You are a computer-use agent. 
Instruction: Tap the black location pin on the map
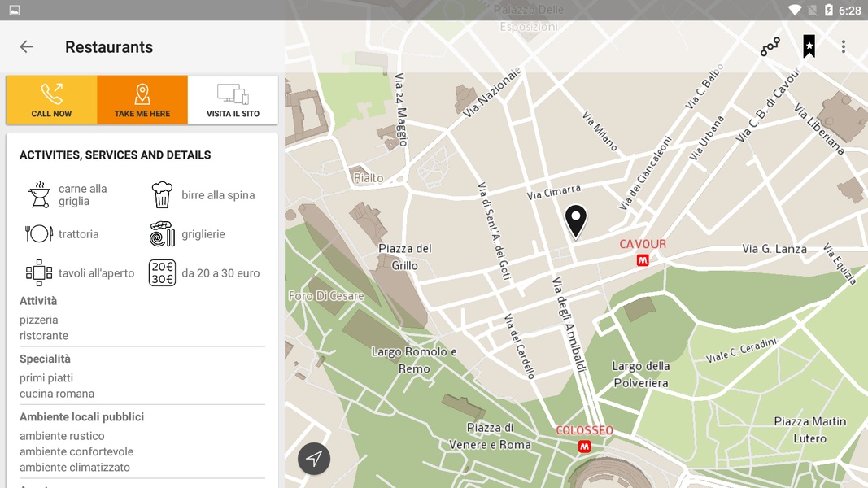[x=576, y=221]
